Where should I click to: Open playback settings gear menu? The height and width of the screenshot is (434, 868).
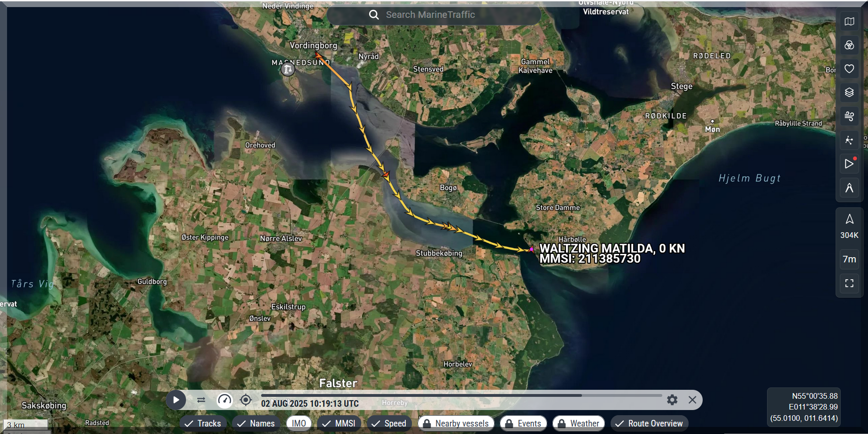[x=672, y=400]
